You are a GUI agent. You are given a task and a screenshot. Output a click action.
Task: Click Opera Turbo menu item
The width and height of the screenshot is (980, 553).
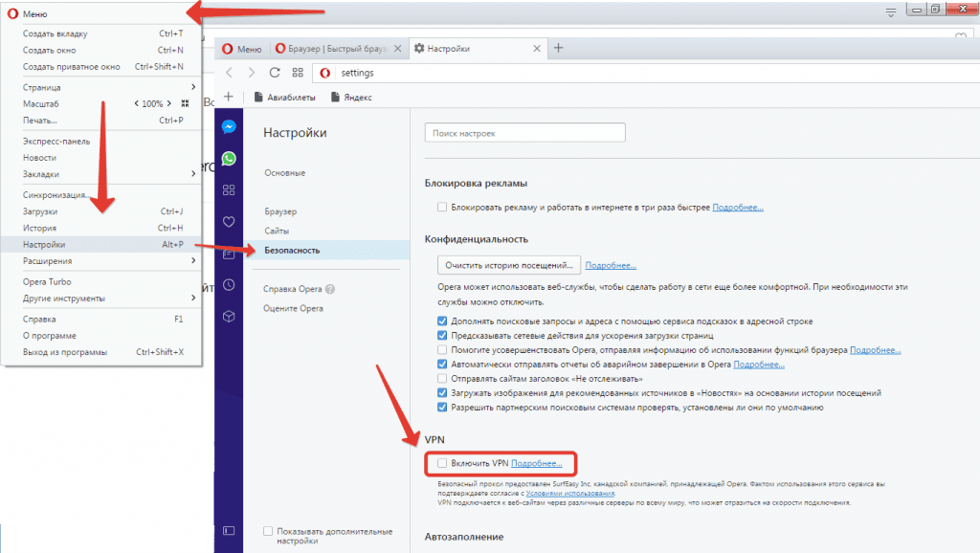[101, 282]
